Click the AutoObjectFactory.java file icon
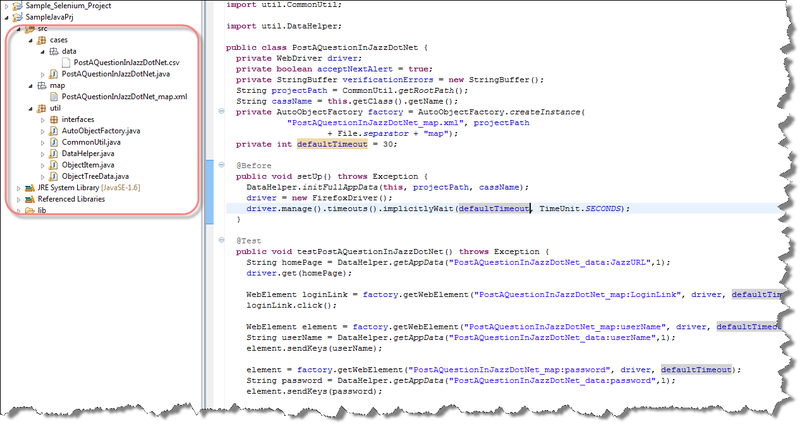The width and height of the screenshot is (800, 424). click(54, 131)
